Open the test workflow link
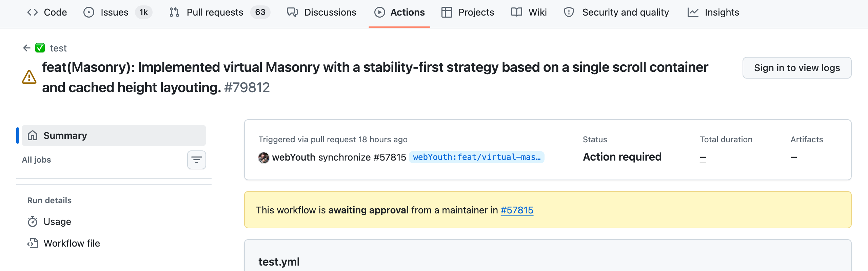The width and height of the screenshot is (868, 271). pyautogui.click(x=58, y=48)
